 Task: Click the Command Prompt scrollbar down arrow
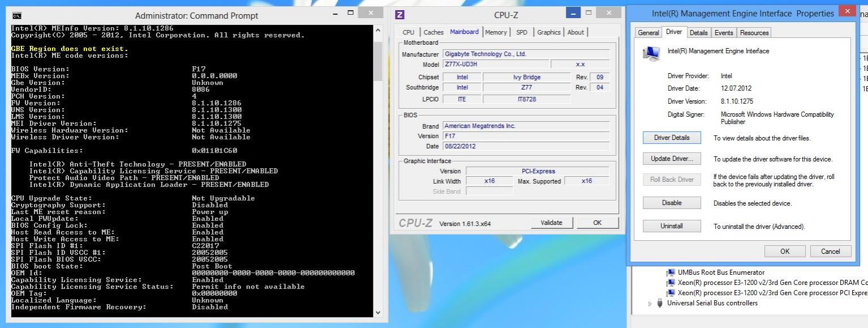point(379,312)
